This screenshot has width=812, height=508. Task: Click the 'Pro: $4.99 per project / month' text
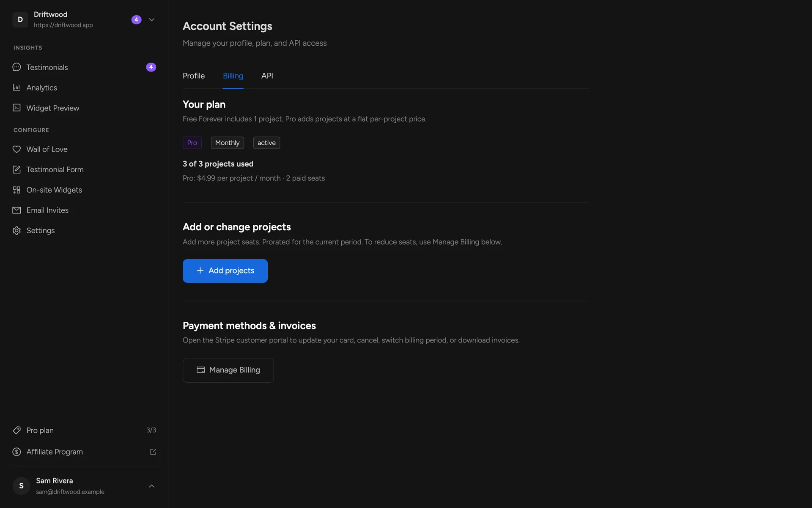[x=232, y=178]
